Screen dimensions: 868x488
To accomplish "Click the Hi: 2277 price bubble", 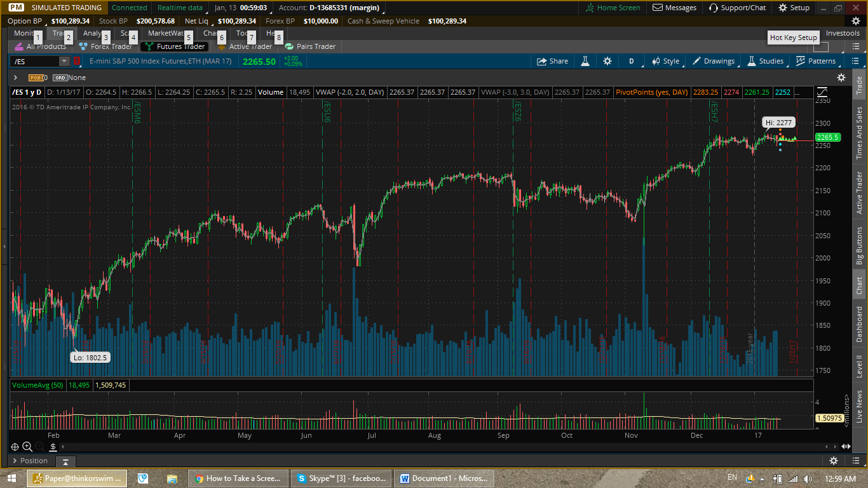I will pyautogui.click(x=778, y=122).
